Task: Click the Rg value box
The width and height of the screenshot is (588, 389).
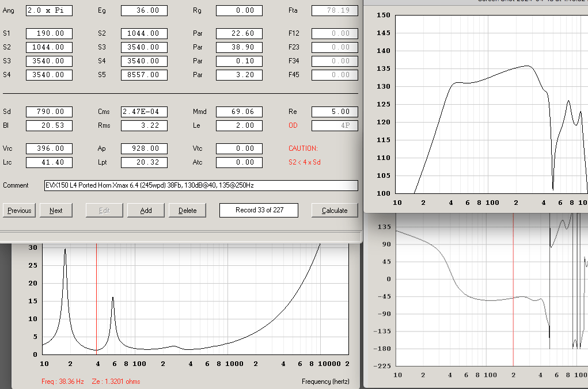Action: click(x=239, y=10)
